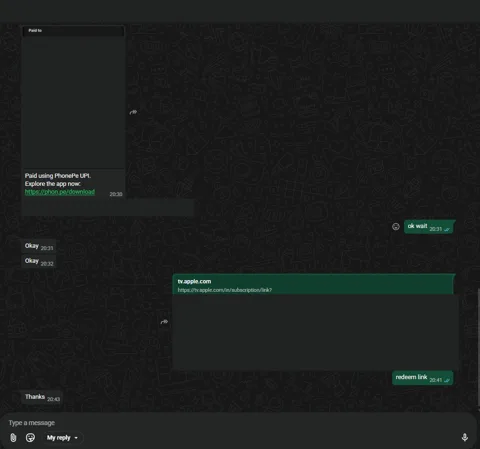
Task: Click the tv.apple.com title in preview
Action: [194, 281]
